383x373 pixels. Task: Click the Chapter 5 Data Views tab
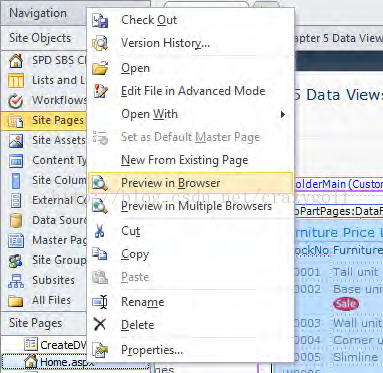click(338, 38)
